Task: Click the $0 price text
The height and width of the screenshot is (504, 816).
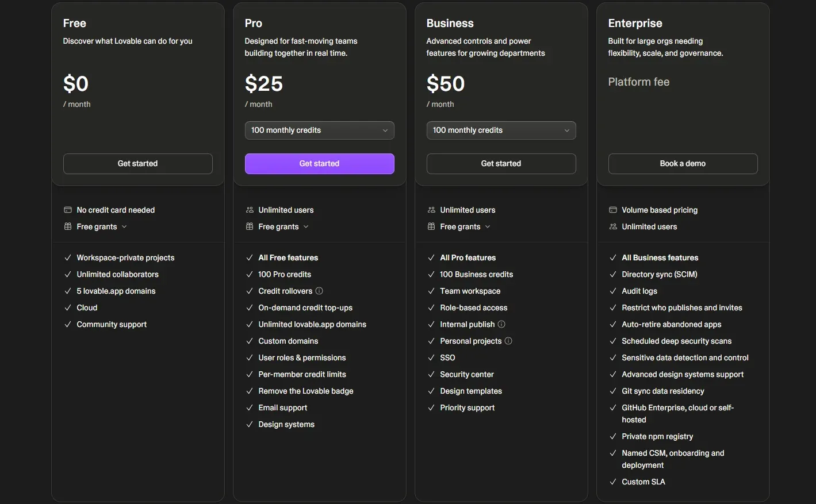Action: coord(76,84)
